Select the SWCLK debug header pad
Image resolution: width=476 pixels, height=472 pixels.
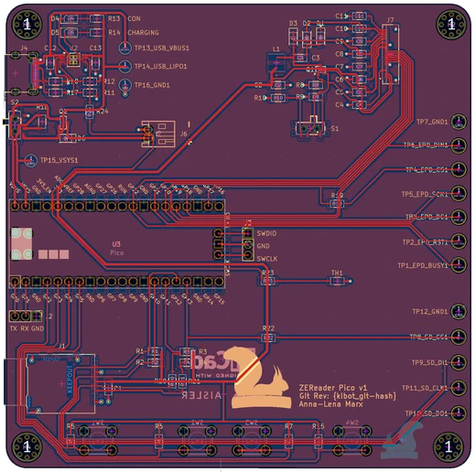[x=248, y=255]
